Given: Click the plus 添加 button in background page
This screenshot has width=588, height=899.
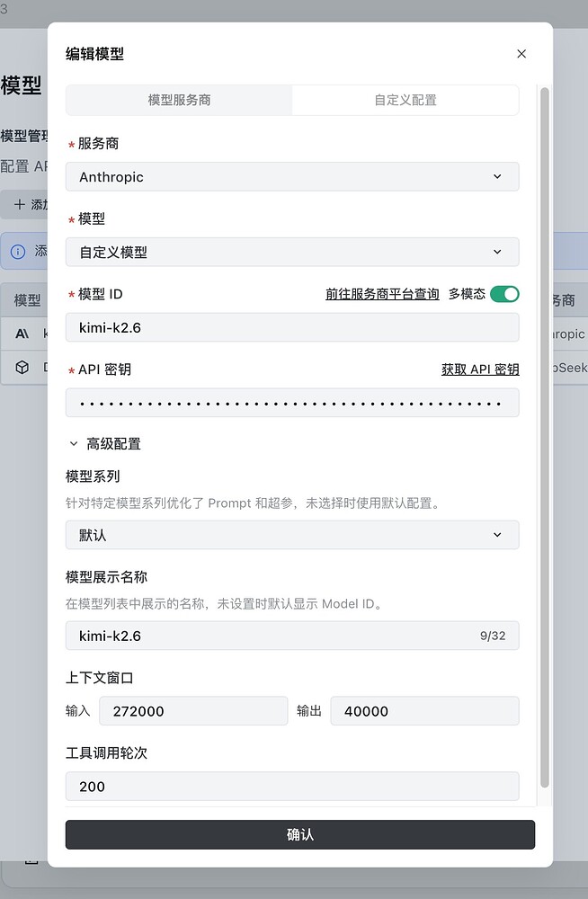Looking at the screenshot, I should (24, 205).
